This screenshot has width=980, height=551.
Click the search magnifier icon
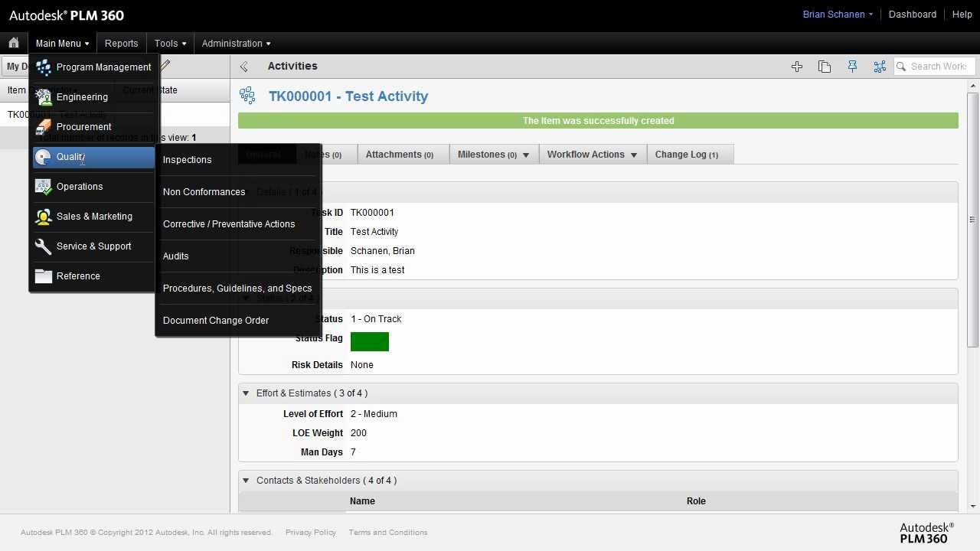point(901,67)
